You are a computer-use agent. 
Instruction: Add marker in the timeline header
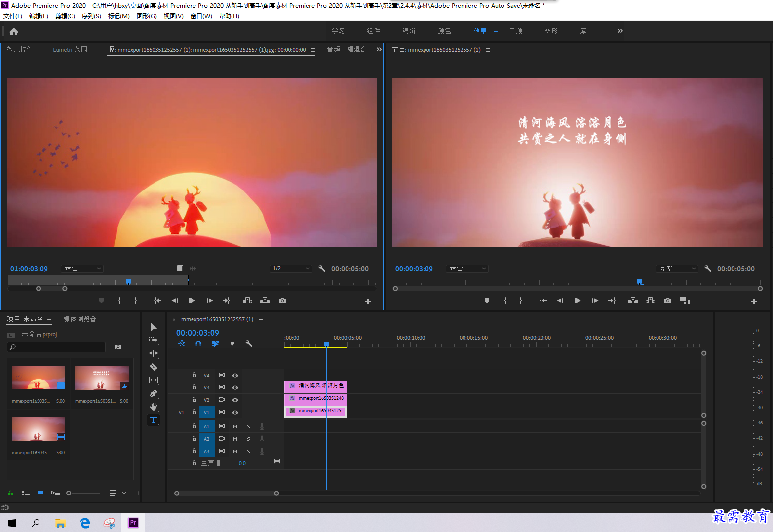pyautogui.click(x=232, y=343)
